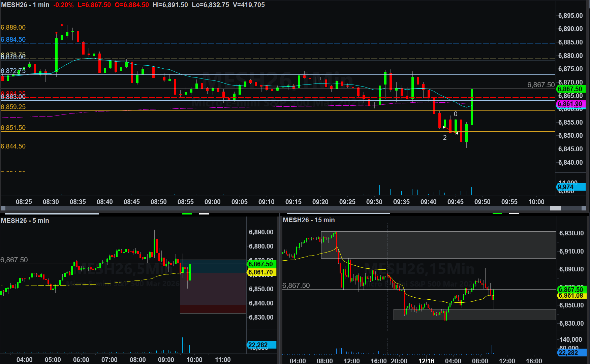Click the red stop-loss zone on 5-min chart
Image resolution: width=590 pixels, height=364 pixels.
(213, 309)
